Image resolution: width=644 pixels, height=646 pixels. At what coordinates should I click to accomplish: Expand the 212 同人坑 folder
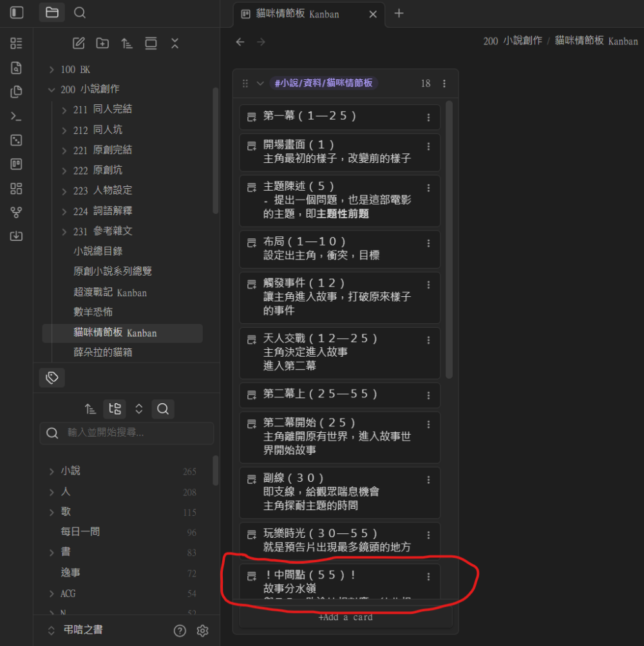(x=64, y=131)
